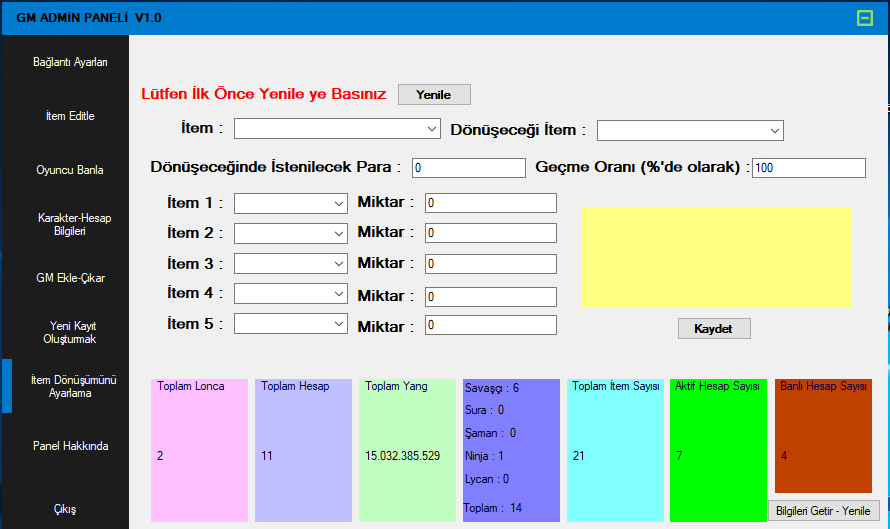Image resolution: width=890 pixels, height=529 pixels.
Task: Click the Kaydet button
Action: [x=714, y=329]
